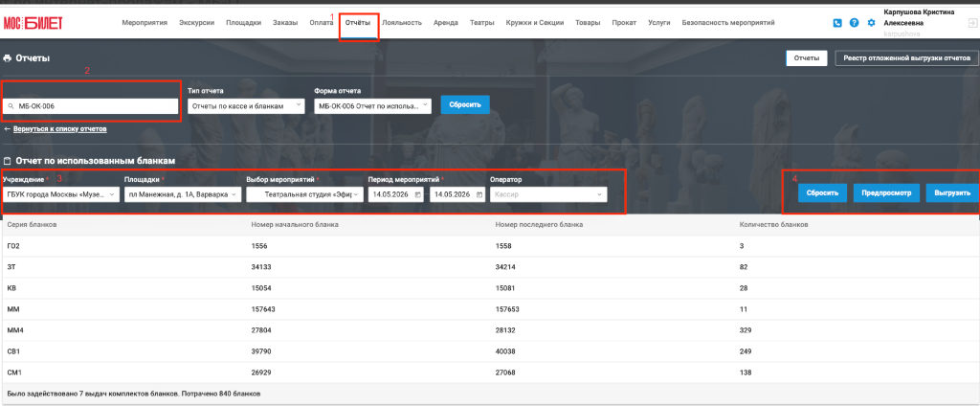Click the logout icon next to username
This screenshot has width=980, height=406.
tap(972, 23)
